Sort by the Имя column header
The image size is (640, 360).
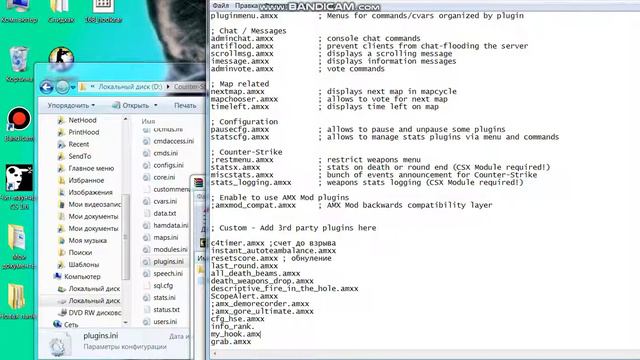coord(148,121)
